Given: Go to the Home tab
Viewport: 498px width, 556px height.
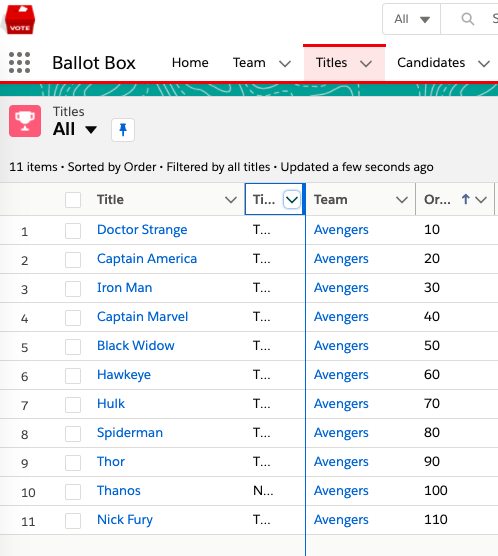Looking at the screenshot, I should point(190,63).
